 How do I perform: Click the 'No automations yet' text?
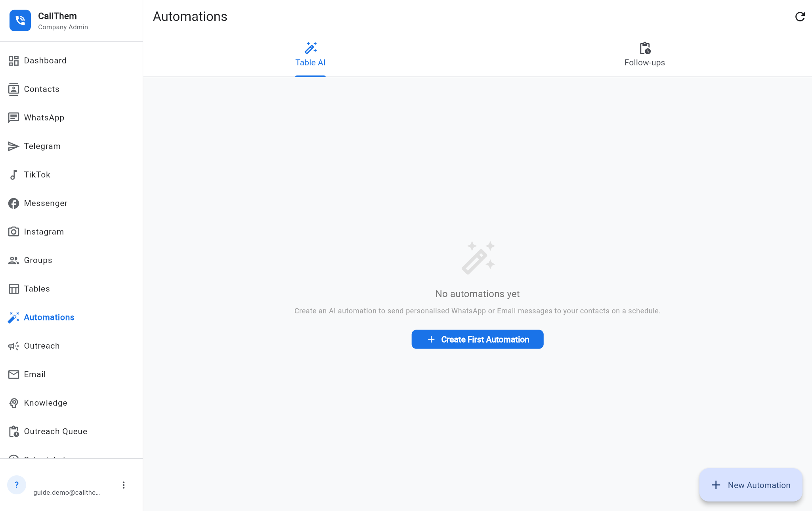point(478,294)
